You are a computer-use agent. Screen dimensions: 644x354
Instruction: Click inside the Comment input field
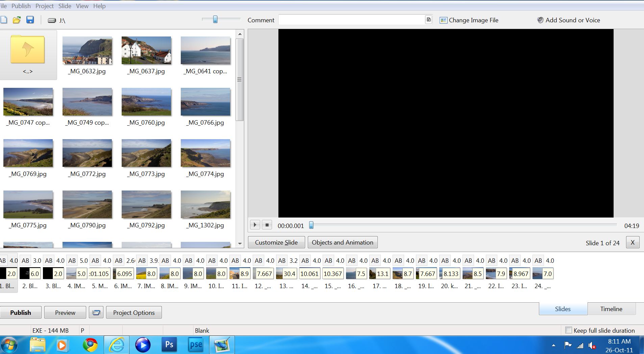(351, 20)
